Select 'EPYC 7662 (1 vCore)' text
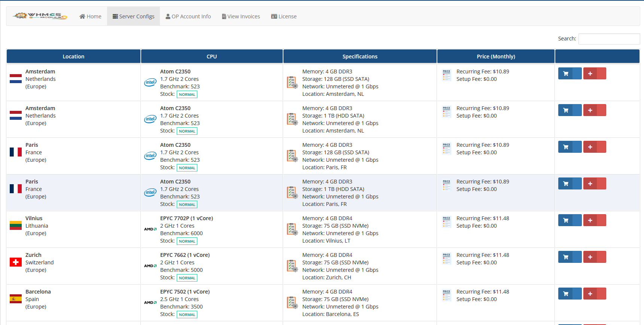The height and width of the screenshot is (325, 644). [x=185, y=255]
